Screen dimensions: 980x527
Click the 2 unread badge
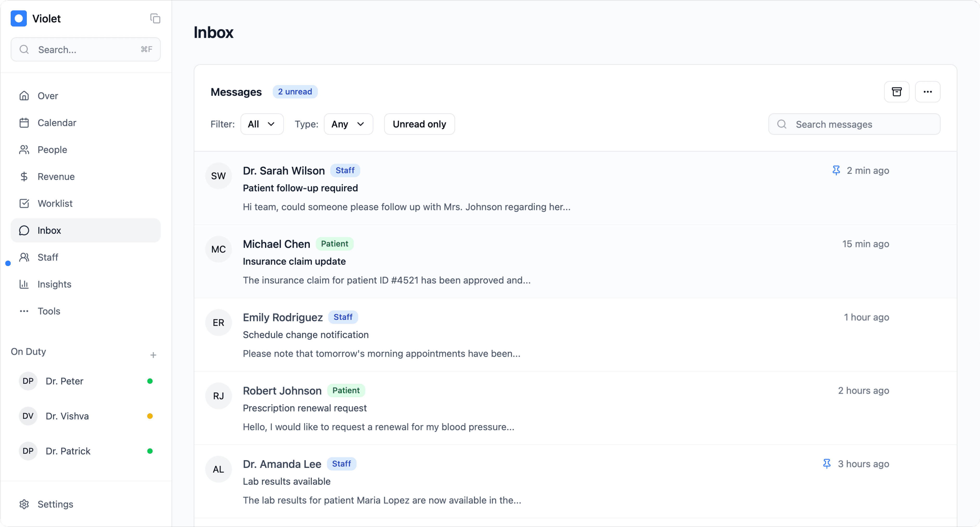click(x=295, y=92)
